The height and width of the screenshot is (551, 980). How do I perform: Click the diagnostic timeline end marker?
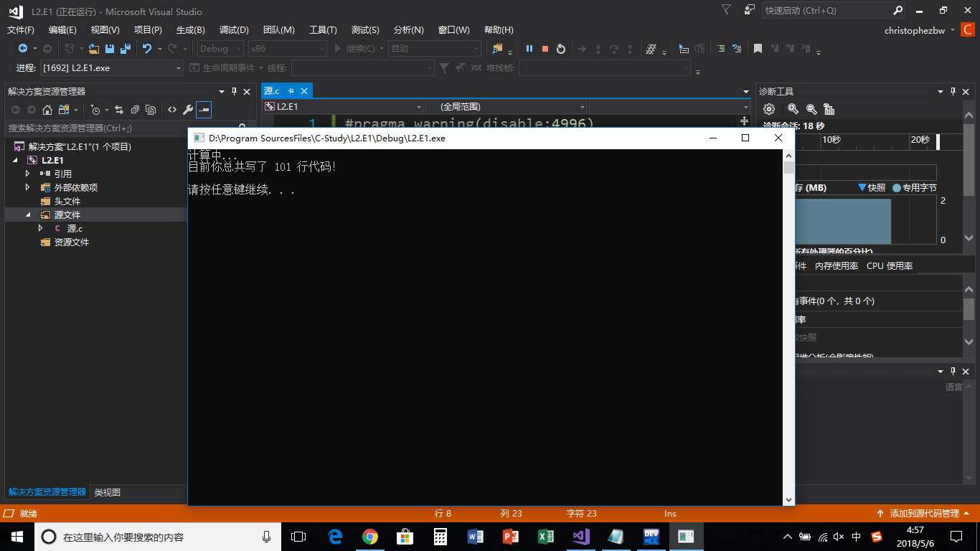[939, 142]
